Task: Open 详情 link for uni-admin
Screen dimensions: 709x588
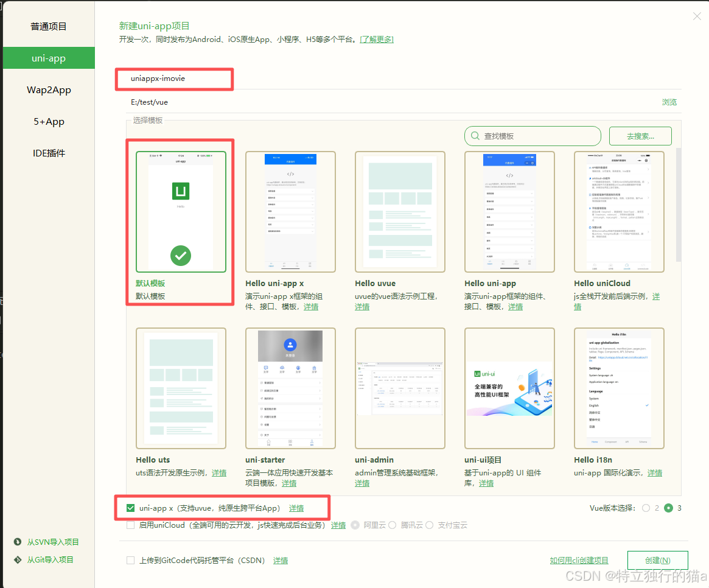Action: pos(362,483)
